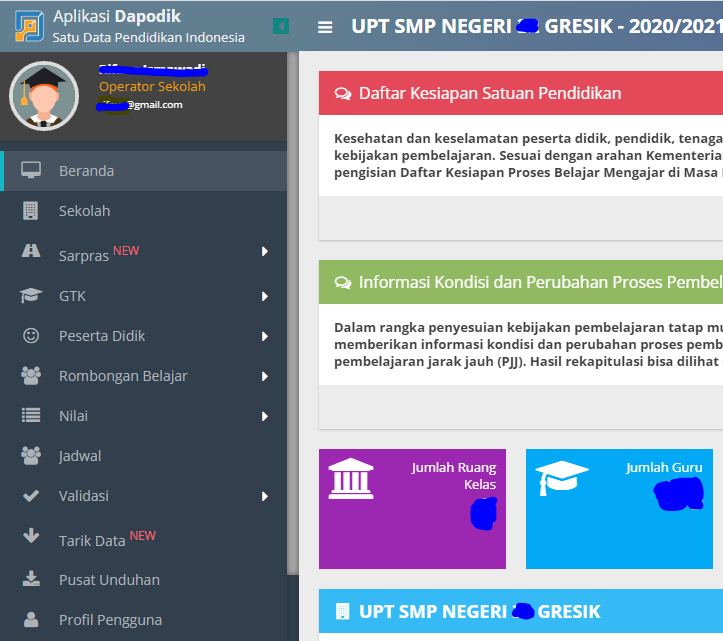The width and height of the screenshot is (723, 641).
Task: Click the operator avatar picture
Action: [44, 96]
